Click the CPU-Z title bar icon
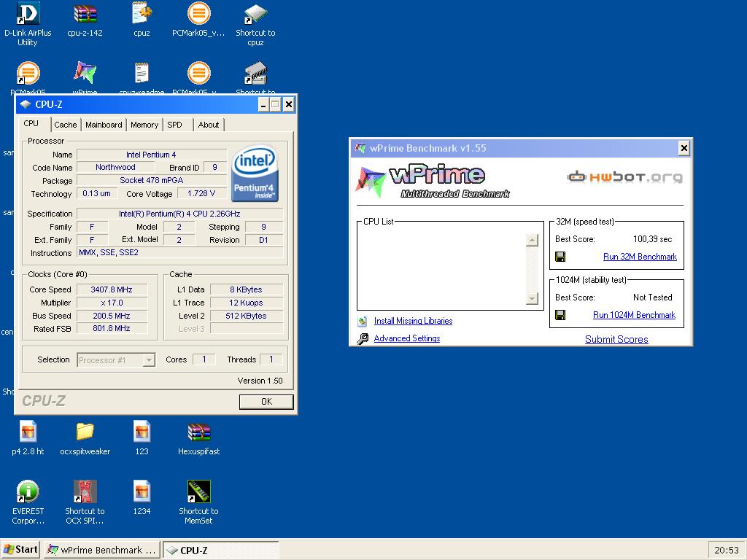 [26, 104]
